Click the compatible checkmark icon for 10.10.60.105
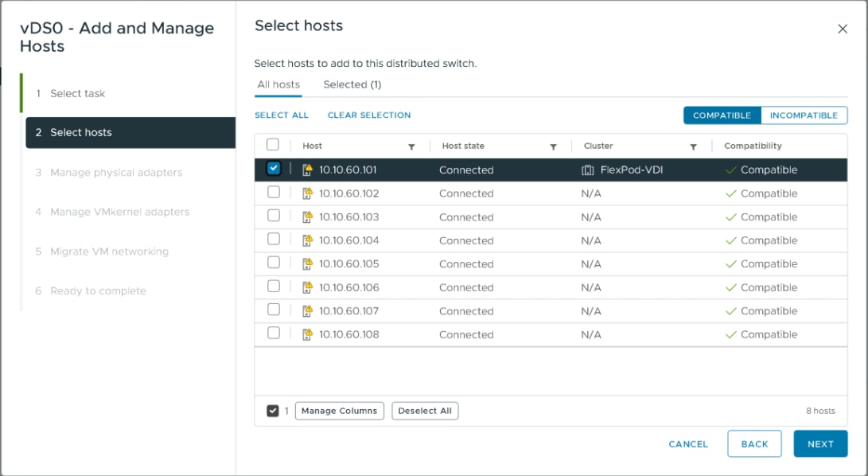 (x=730, y=264)
